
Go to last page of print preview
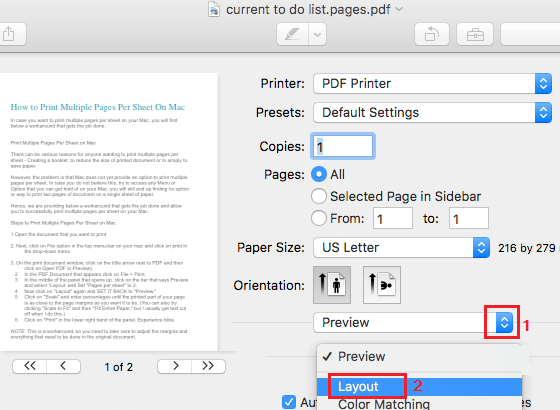point(208,366)
